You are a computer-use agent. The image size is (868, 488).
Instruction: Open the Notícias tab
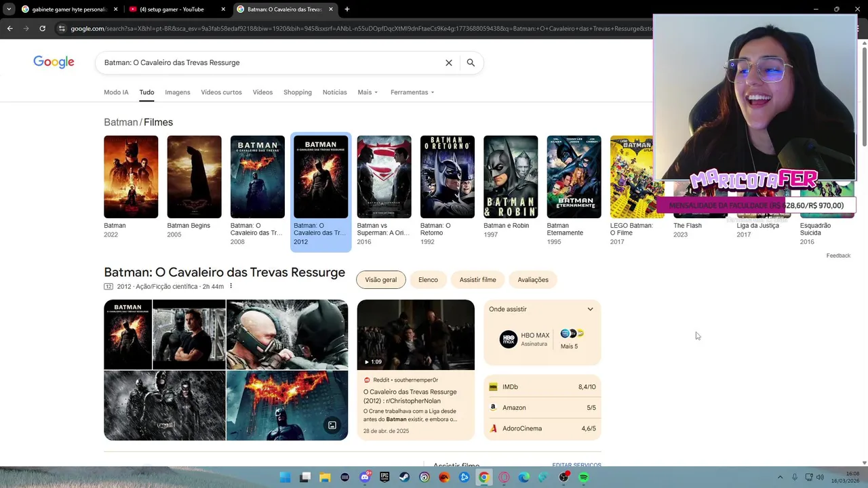coord(335,92)
